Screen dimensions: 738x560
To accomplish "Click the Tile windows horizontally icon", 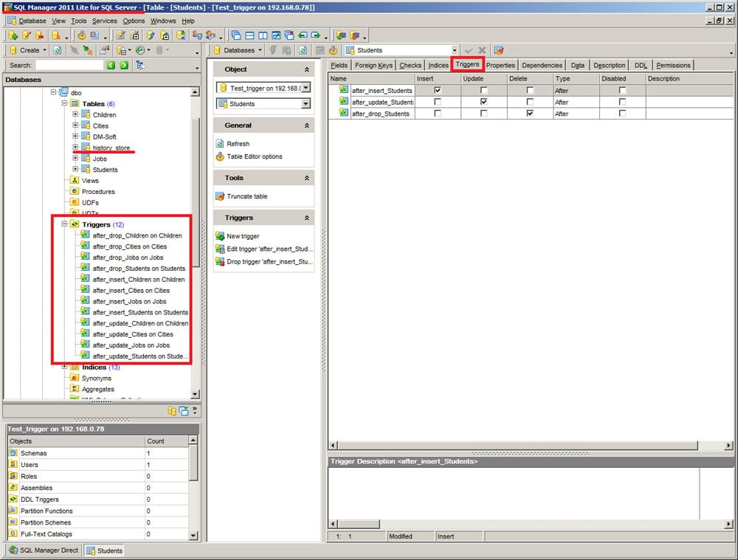I will [x=249, y=35].
